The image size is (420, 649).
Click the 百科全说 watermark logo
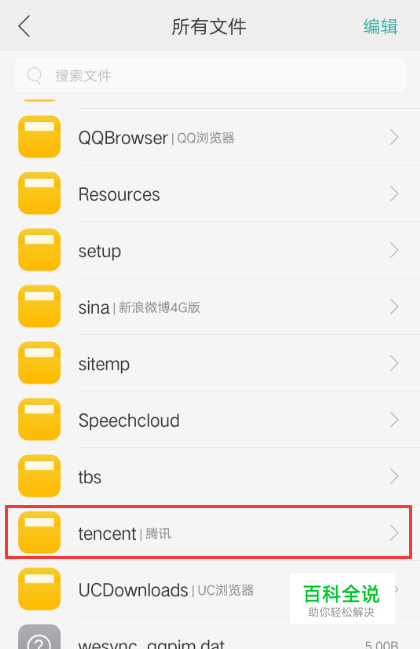pyautogui.click(x=342, y=599)
